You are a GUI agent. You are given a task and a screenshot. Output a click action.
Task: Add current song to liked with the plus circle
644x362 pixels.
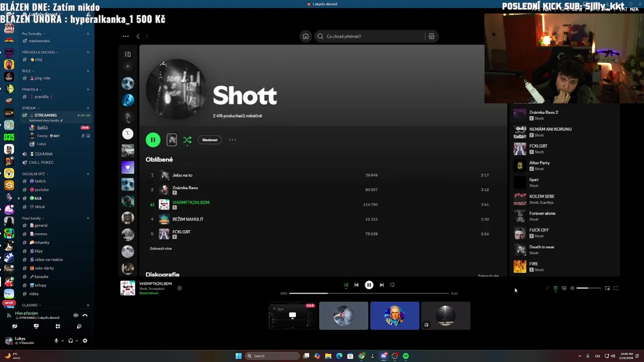point(180,288)
